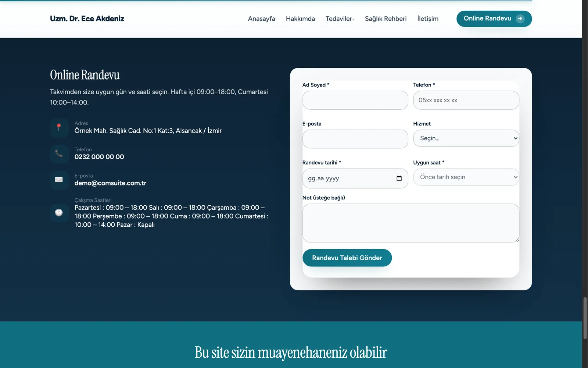
Task: Click the email demo@comsuite.com.tr
Action: pyautogui.click(x=110, y=183)
